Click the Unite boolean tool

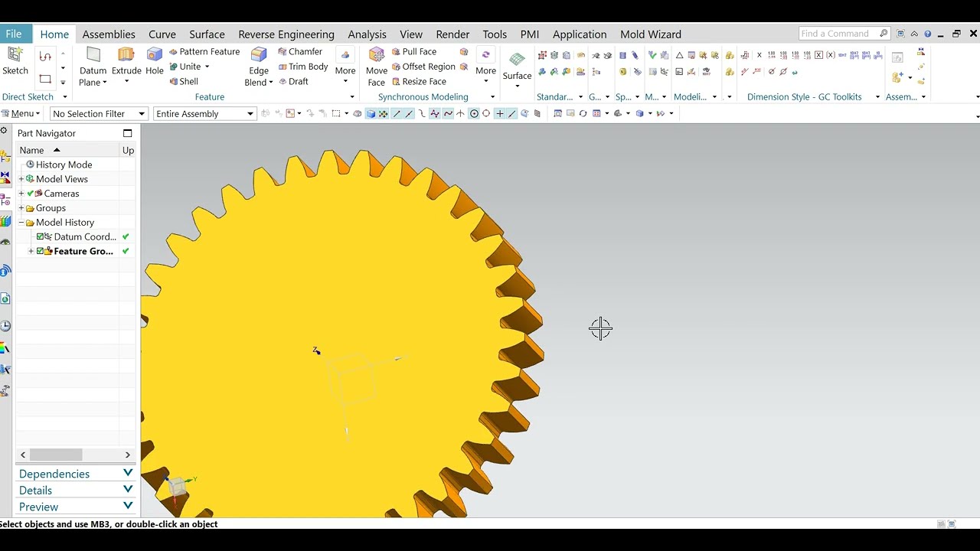(x=185, y=67)
